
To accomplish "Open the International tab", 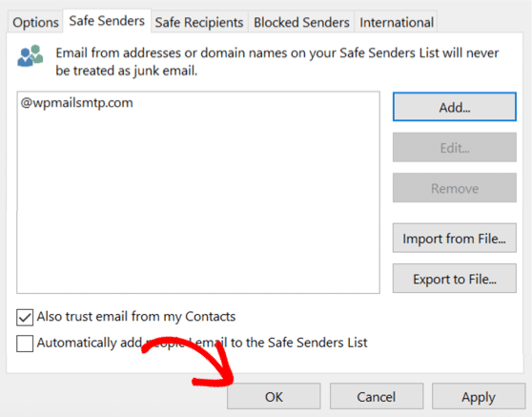I will coord(397,22).
